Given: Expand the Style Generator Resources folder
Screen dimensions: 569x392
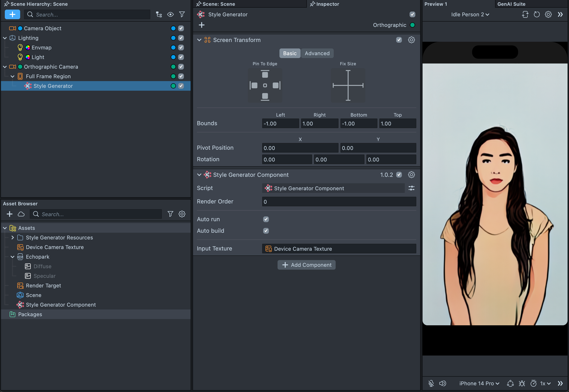Looking at the screenshot, I should coord(12,238).
